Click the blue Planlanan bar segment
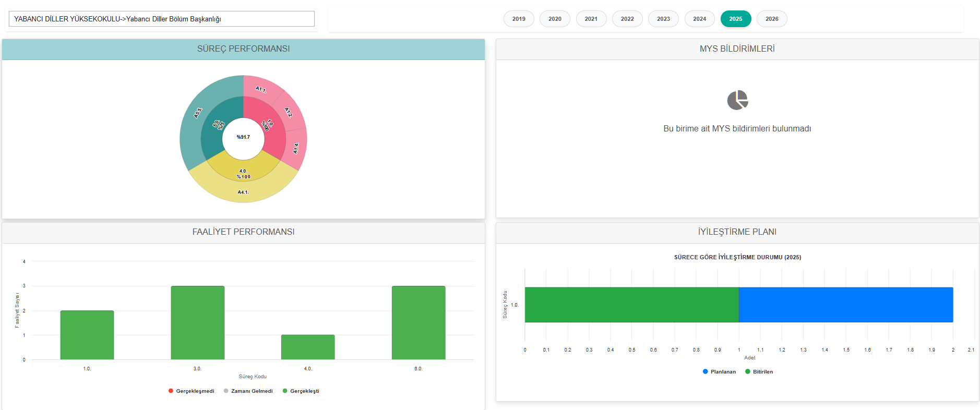The image size is (980, 410). [845, 305]
